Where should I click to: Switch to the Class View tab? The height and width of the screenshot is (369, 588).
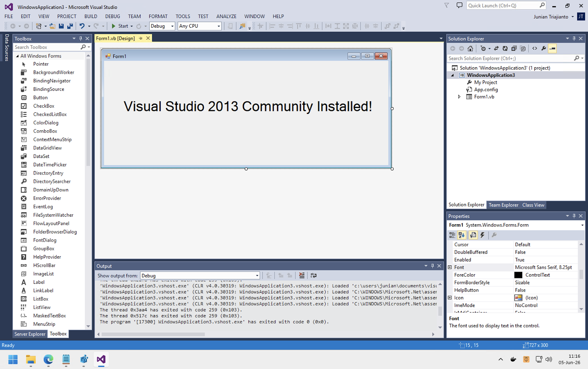(533, 205)
